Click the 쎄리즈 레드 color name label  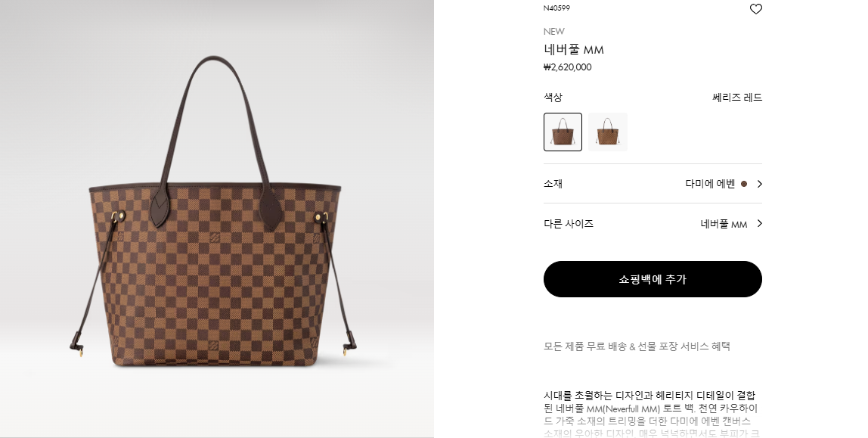click(x=736, y=98)
